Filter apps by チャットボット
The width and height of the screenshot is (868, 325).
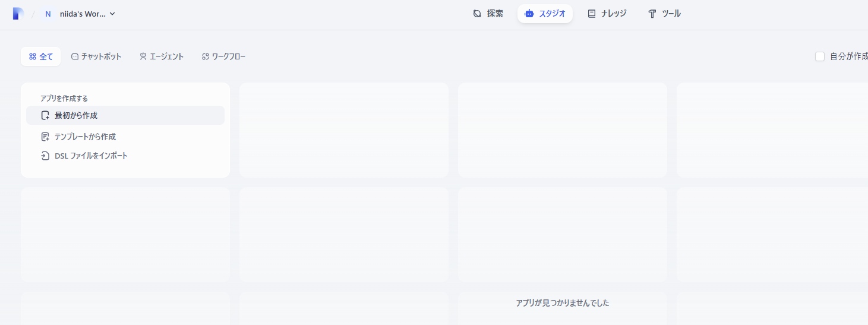[x=96, y=56]
